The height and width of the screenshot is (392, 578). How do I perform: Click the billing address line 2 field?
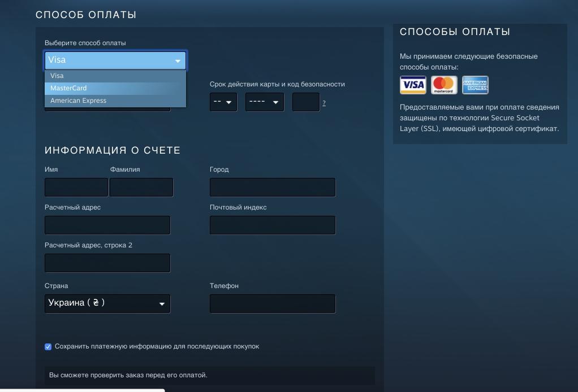pyautogui.click(x=107, y=263)
